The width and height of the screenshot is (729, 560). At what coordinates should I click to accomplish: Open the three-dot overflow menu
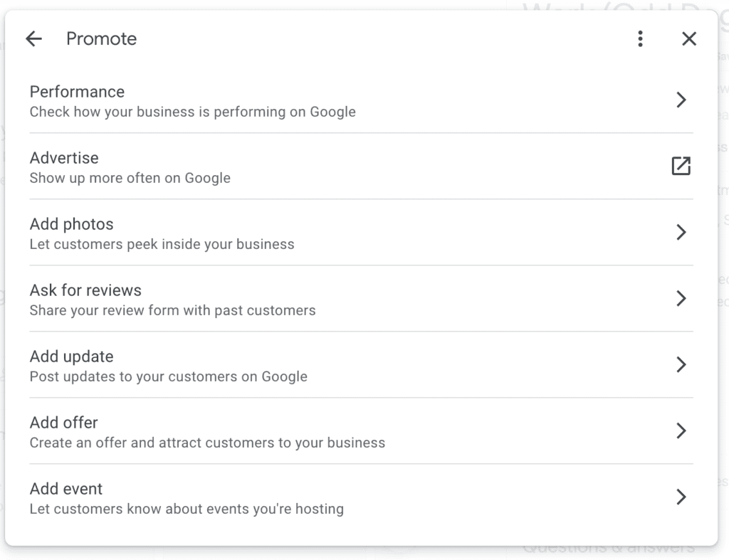click(640, 38)
